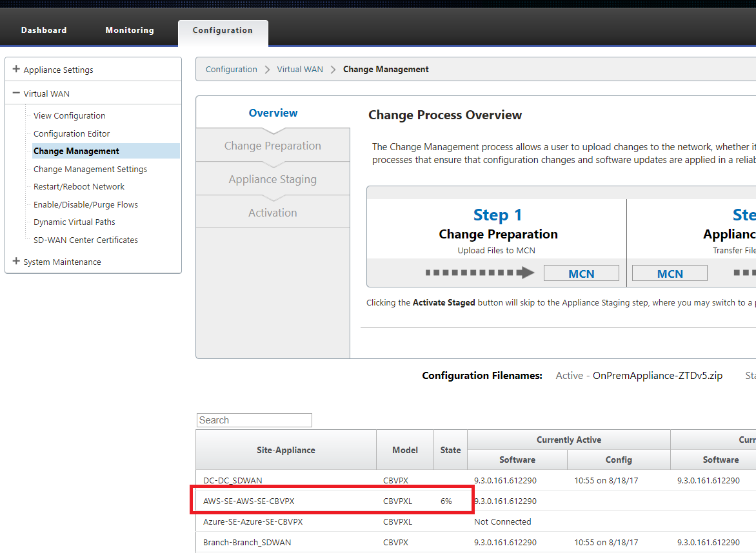Click the State column header
The height and width of the screenshot is (553, 756).
(x=450, y=450)
